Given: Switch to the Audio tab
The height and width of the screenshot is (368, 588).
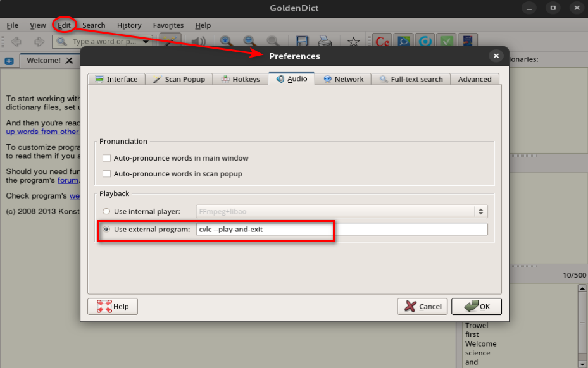Looking at the screenshot, I should [x=291, y=78].
